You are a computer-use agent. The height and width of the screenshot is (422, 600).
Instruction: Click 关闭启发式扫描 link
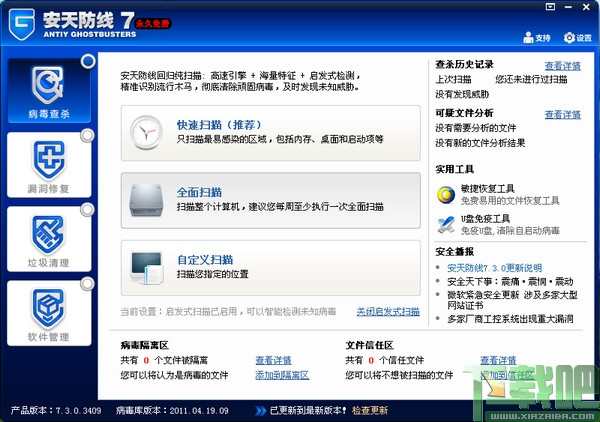point(388,312)
